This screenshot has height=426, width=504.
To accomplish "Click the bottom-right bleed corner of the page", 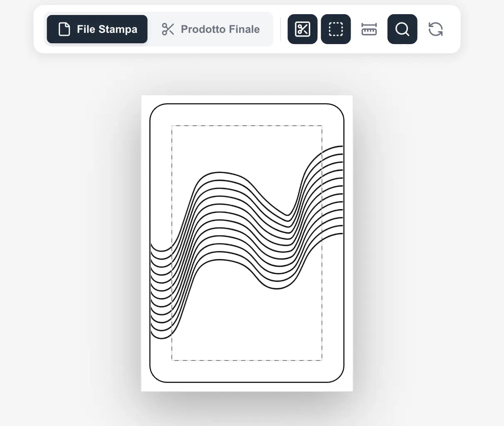I will coord(348,387).
